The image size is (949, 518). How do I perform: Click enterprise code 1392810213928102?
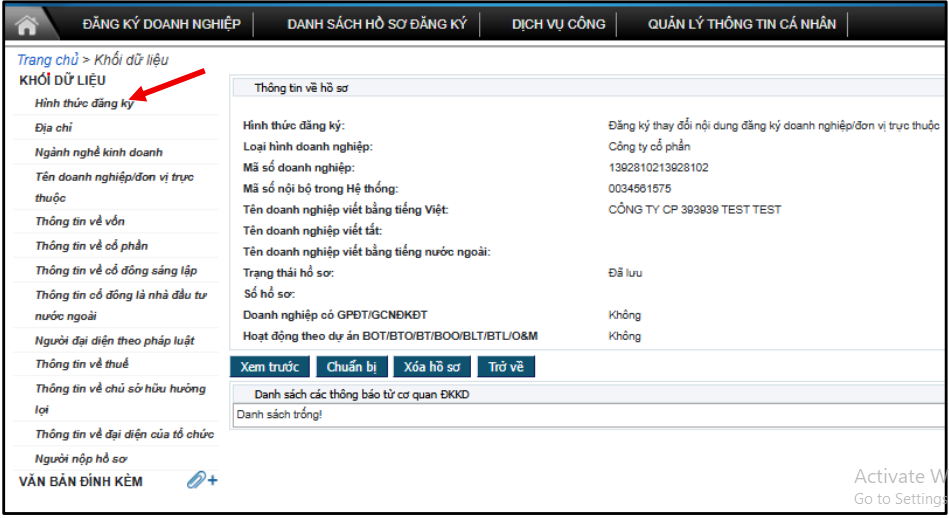[658, 168]
